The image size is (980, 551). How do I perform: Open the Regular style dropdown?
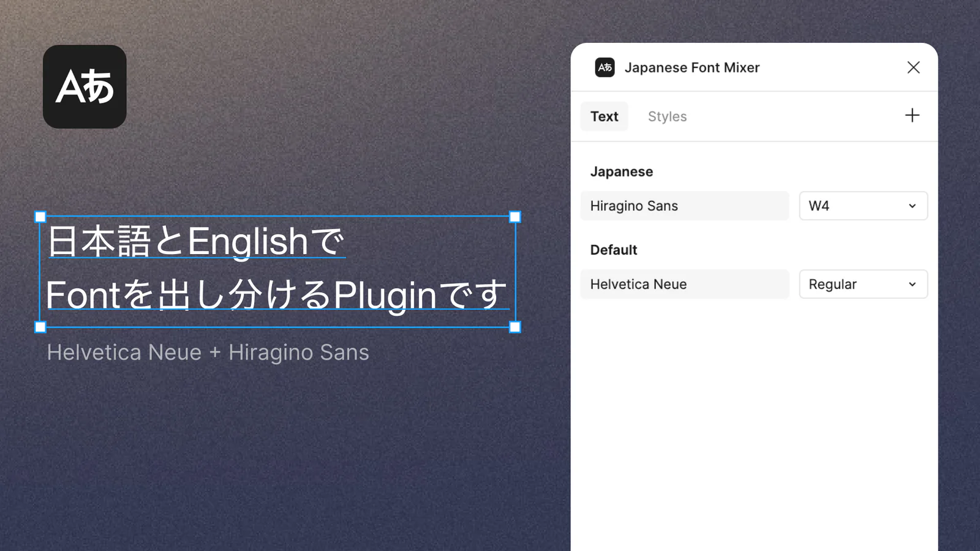pyautogui.click(x=863, y=284)
